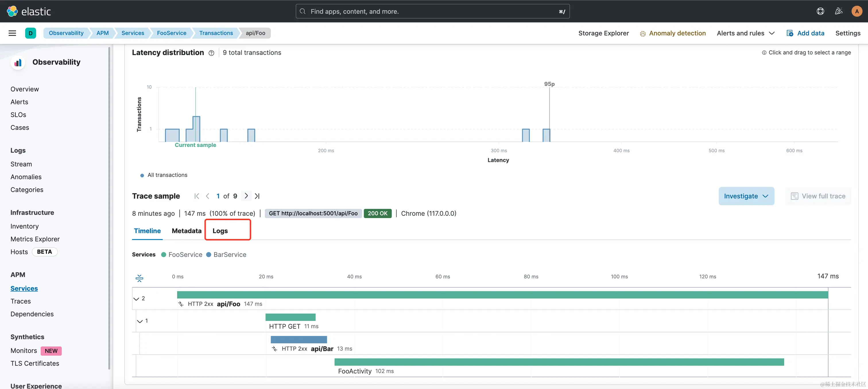This screenshot has width=868, height=389.
Task: Click the user avatar A
Action: click(857, 11)
